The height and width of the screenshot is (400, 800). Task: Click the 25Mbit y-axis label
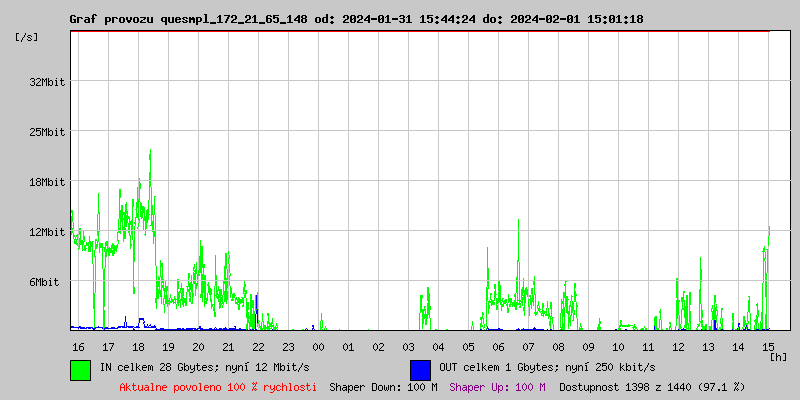[47, 132]
